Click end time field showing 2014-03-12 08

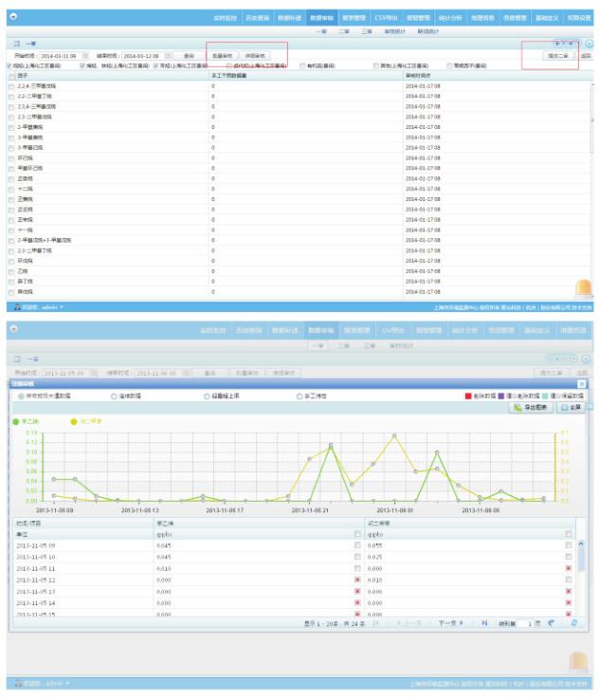coord(143,56)
